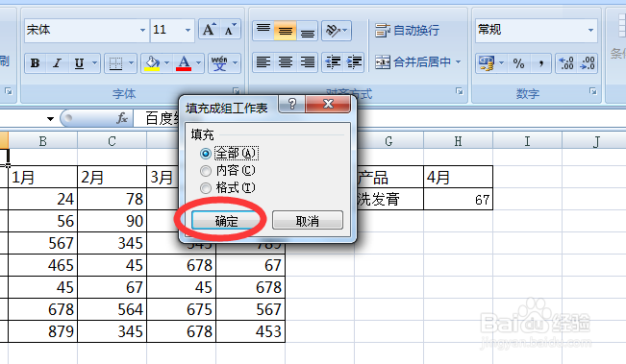Select column H header
Image resolution: width=626 pixels, height=364 pixels.
click(x=459, y=141)
